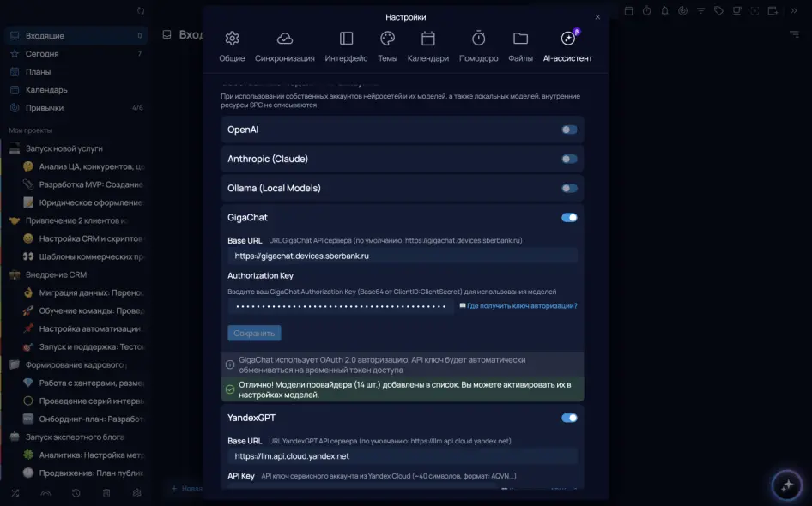Click the settings gear in the bottom bar
812x506 pixels.
tap(136, 493)
